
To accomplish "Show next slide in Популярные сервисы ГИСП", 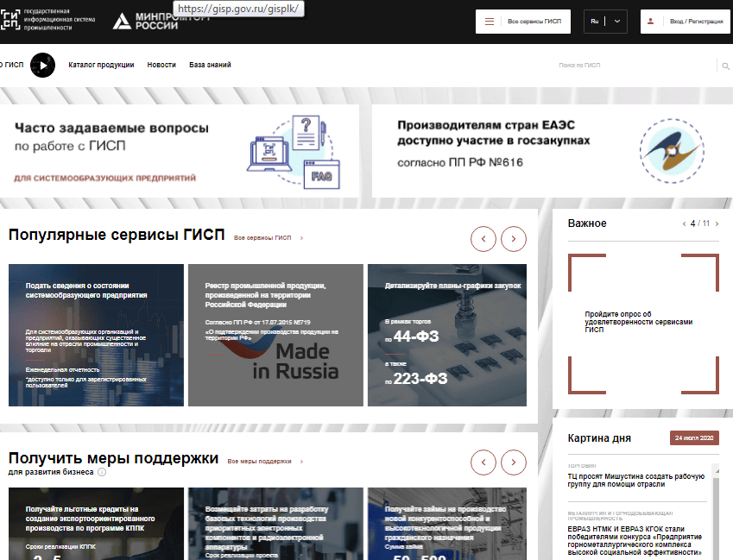I will point(514,237).
